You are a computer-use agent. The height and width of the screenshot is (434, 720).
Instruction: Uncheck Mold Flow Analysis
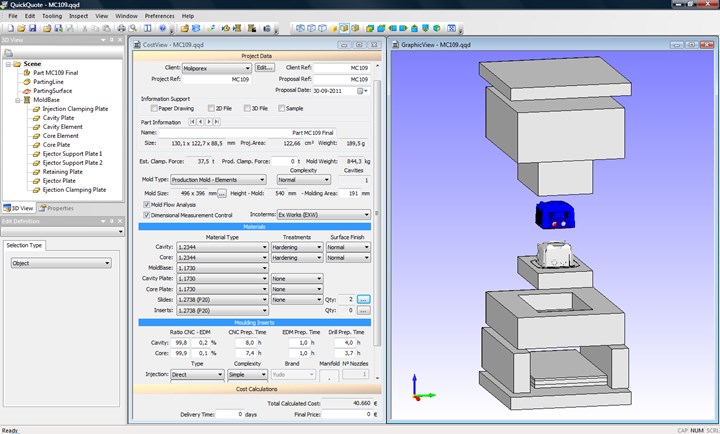[147, 205]
